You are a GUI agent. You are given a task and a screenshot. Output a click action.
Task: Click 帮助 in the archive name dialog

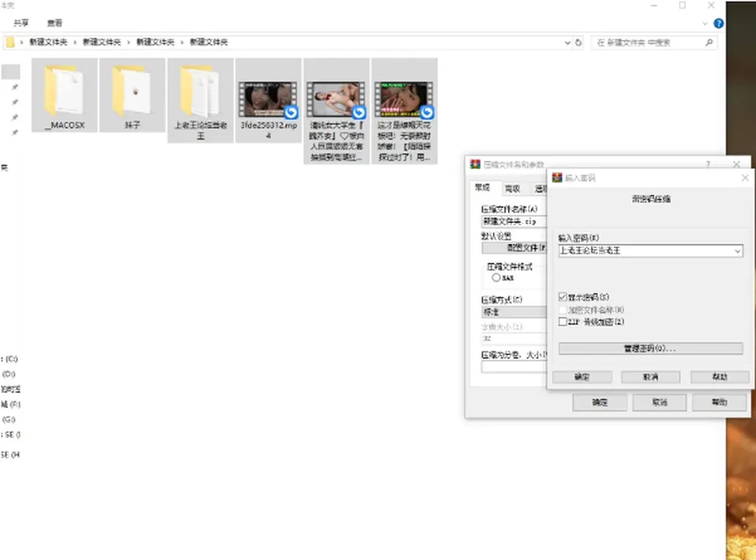tap(719, 402)
